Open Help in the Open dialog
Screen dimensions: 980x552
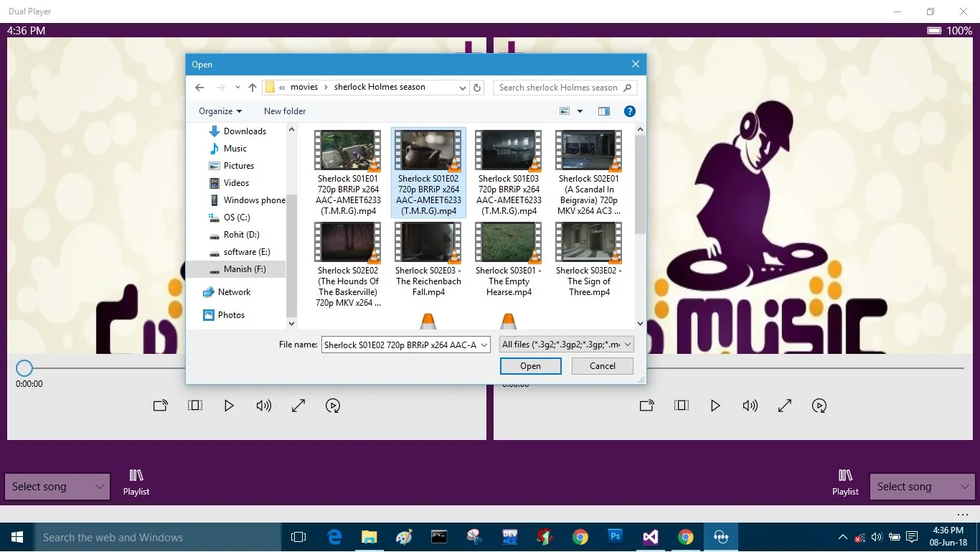[x=630, y=111]
